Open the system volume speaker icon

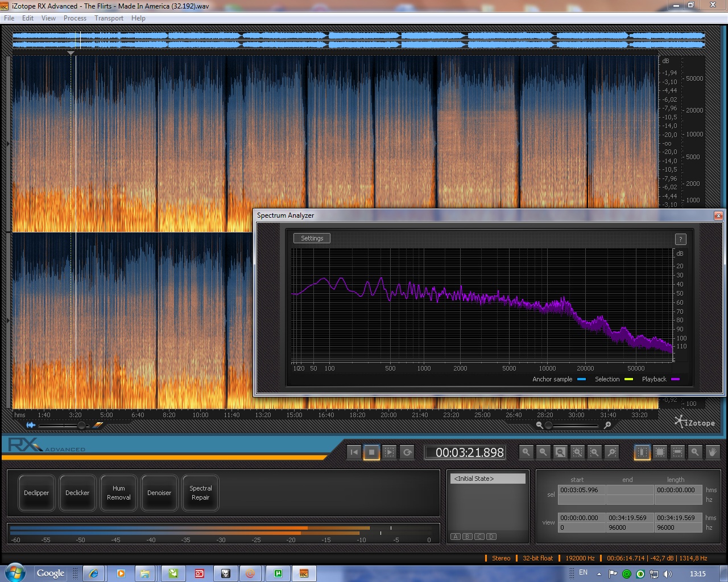click(x=668, y=573)
